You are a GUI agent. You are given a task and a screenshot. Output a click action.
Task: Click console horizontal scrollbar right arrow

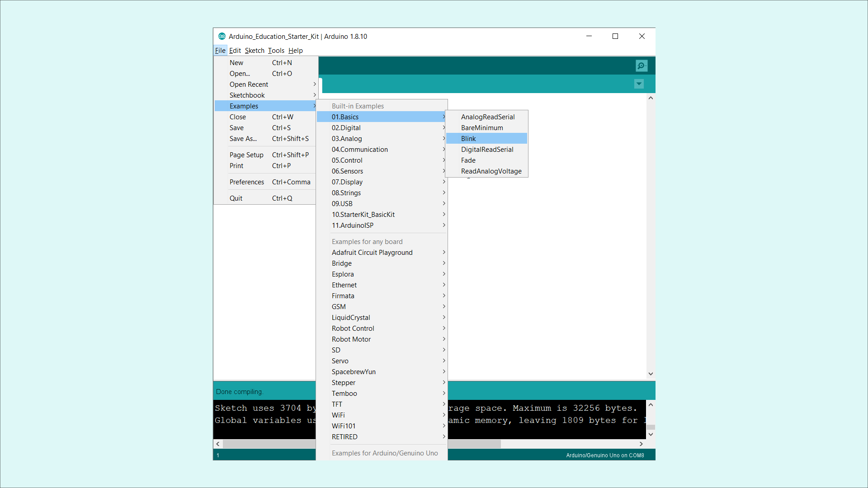pos(641,444)
